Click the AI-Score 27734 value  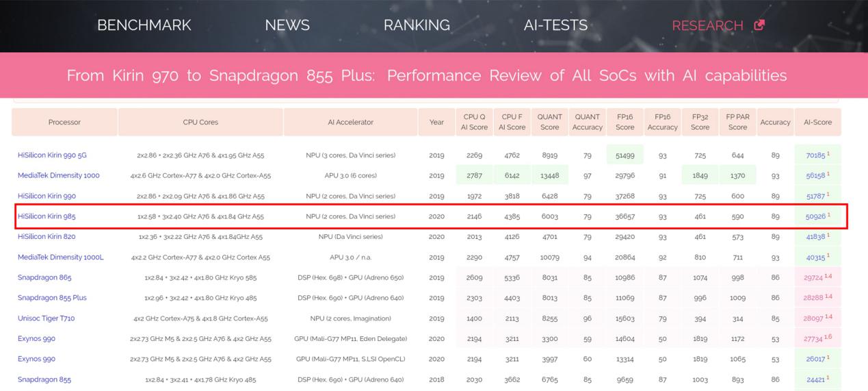click(814, 339)
